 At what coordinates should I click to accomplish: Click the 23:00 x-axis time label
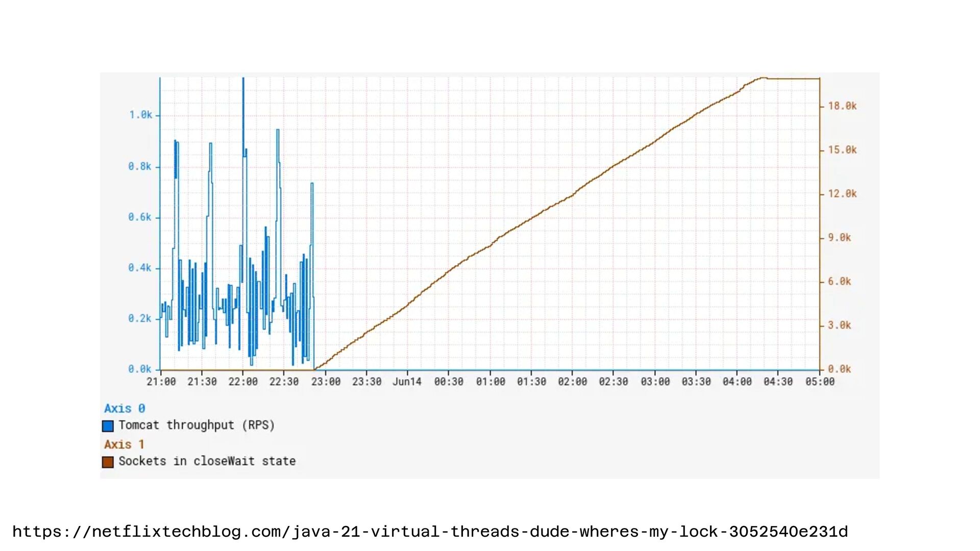326,382
